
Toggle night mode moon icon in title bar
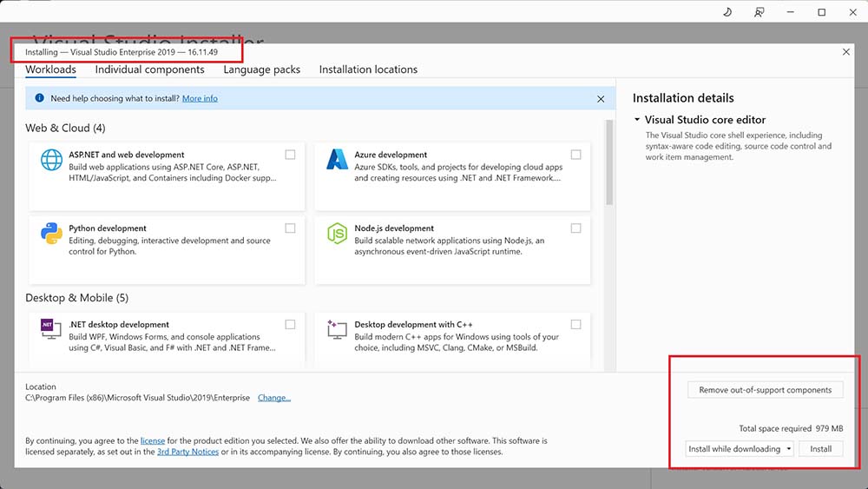point(727,11)
